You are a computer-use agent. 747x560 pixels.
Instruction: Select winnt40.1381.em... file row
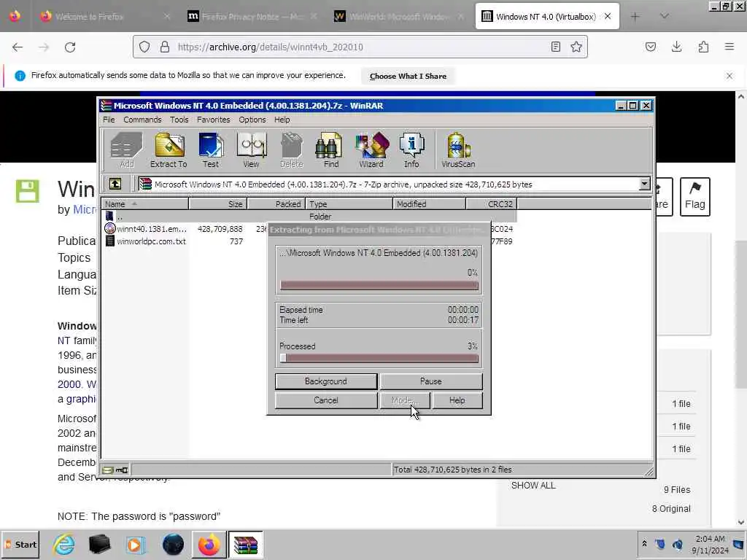(152, 229)
